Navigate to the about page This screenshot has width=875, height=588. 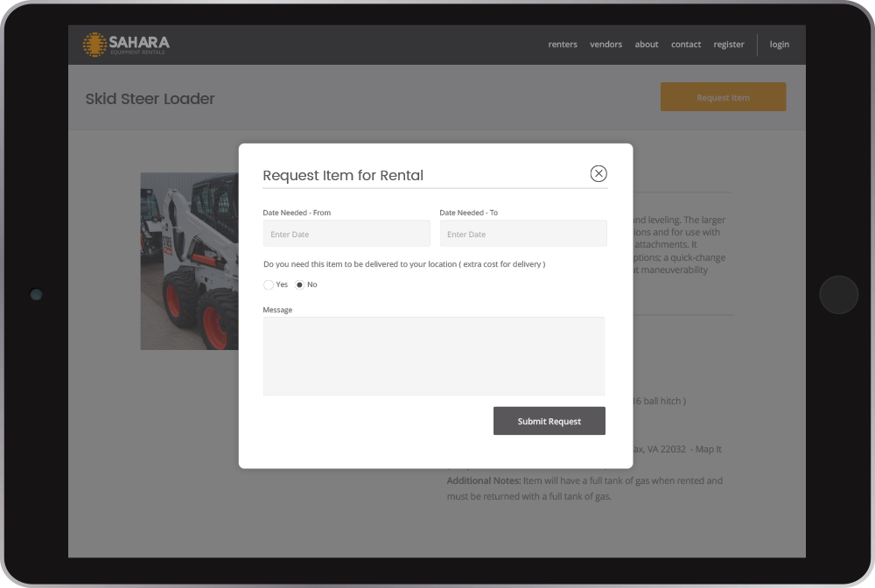click(647, 45)
